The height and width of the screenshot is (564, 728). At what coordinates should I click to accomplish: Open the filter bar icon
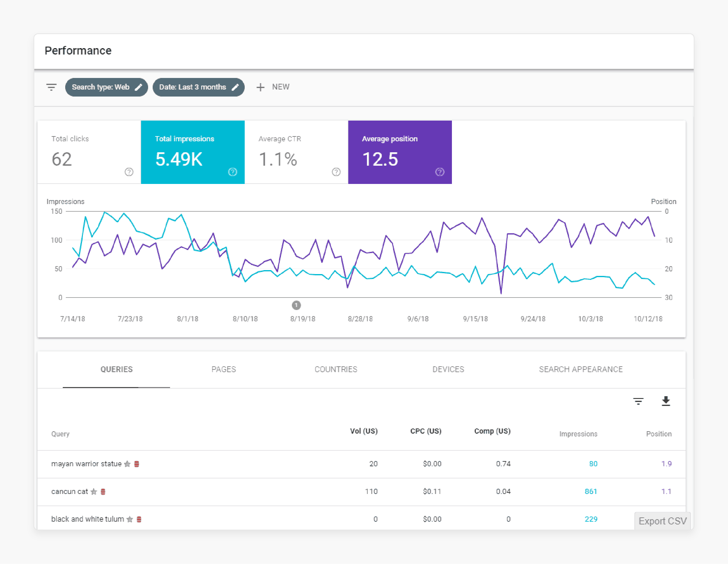[51, 87]
